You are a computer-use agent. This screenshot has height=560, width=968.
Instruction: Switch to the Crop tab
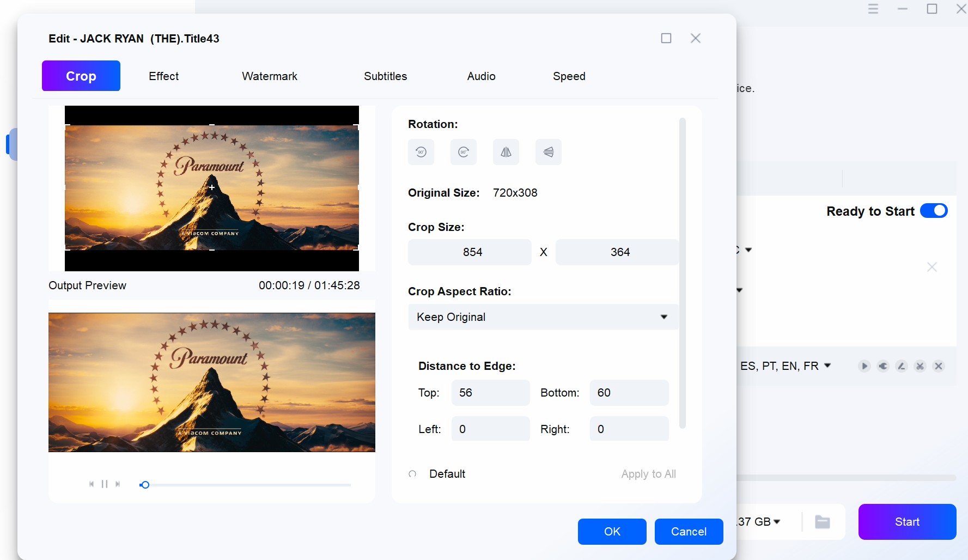(81, 76)
